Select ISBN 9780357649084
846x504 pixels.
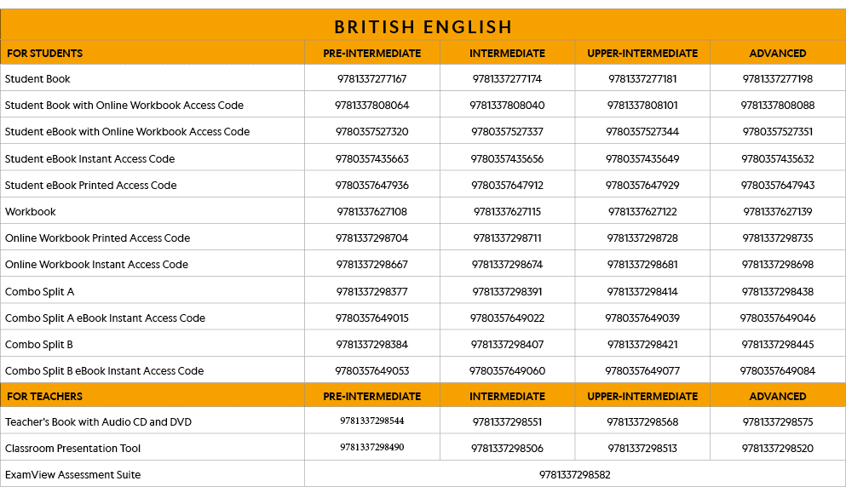[777, 371]
